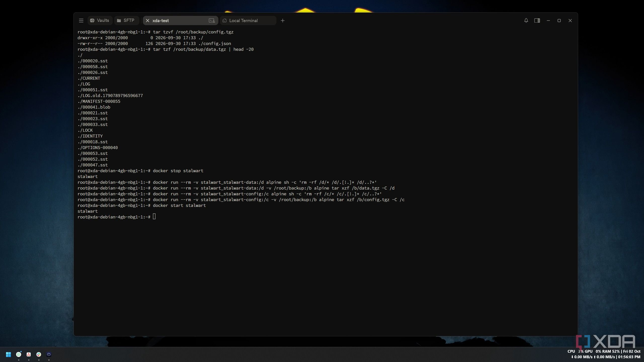Click the CPU GPU RAM status text
The image size is (644, 362).
tap(593, 351)
